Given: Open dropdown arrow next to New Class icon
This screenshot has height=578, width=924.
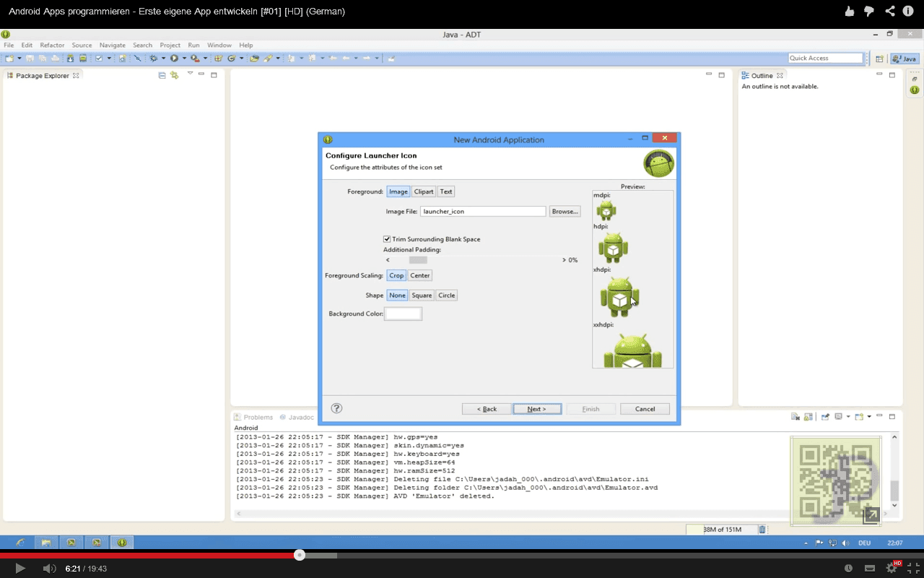Looking at the screenshot, I should coord(241,58).
